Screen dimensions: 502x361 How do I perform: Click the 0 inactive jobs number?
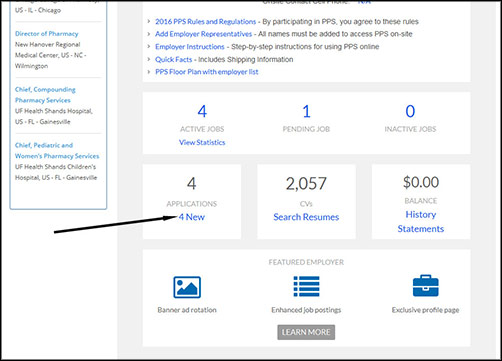[410, 111]
